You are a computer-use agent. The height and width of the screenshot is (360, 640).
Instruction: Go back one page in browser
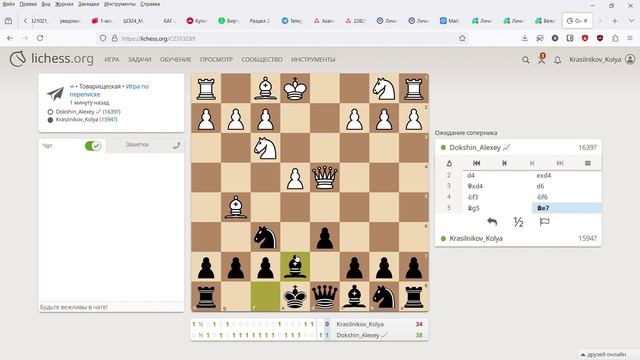tap(10, 38)
